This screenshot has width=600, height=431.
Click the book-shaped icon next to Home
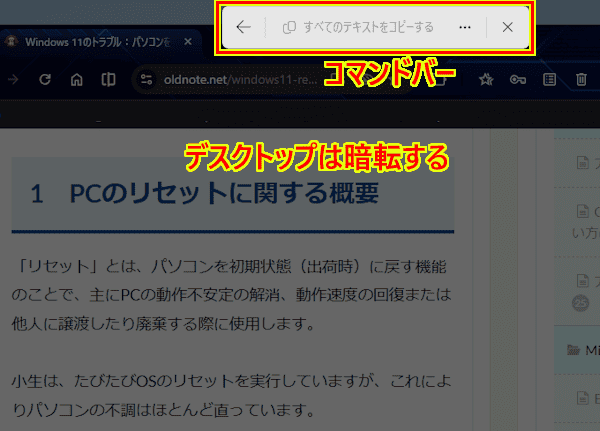click(107, 79)
